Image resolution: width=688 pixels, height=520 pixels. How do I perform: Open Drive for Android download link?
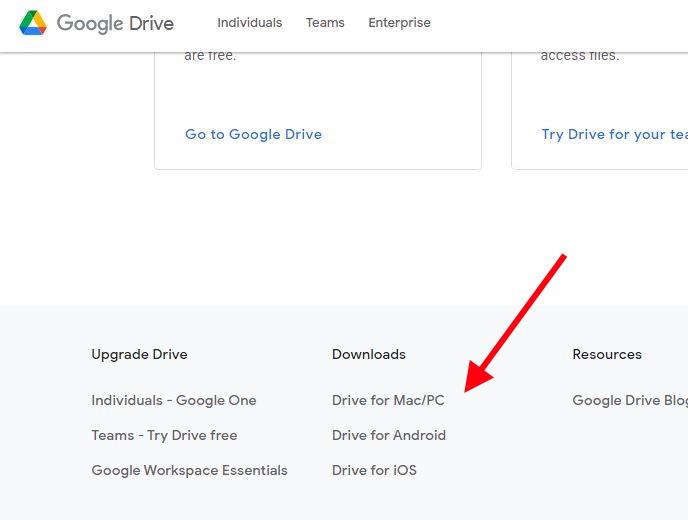point(389,435)
